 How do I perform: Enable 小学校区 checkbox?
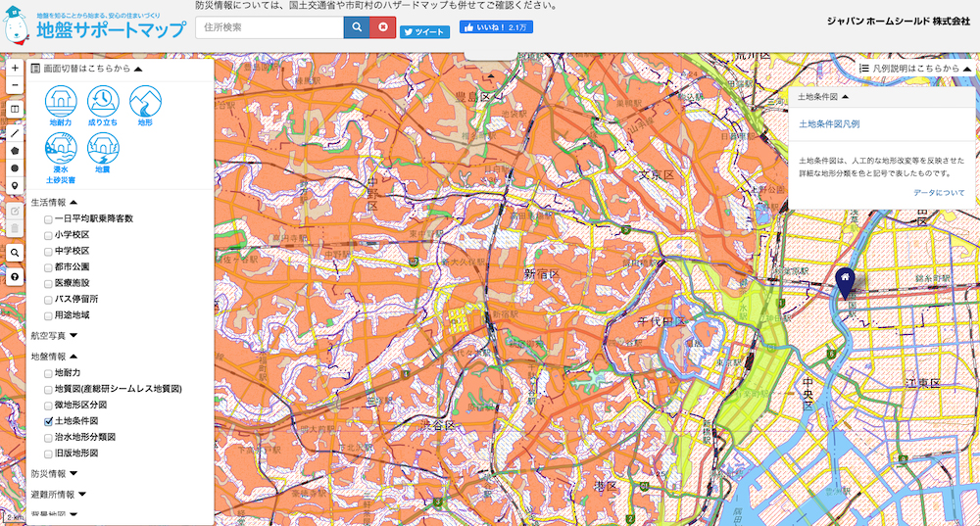(x=48, y=235)
